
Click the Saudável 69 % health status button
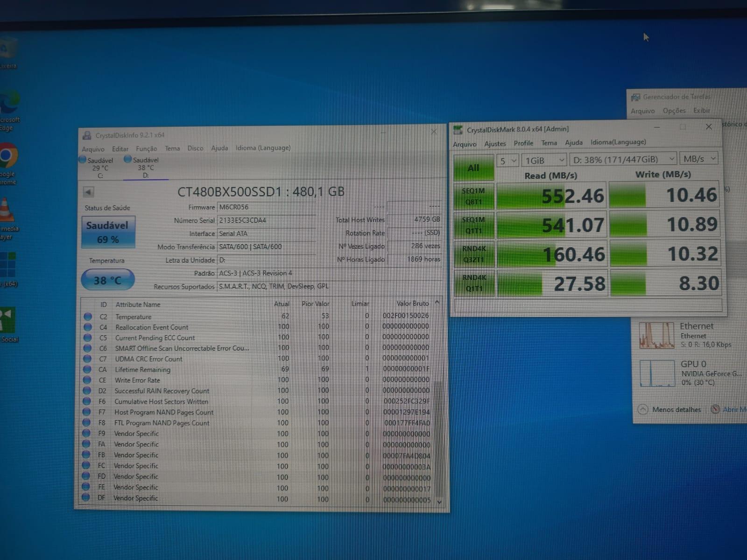point(108,232)
